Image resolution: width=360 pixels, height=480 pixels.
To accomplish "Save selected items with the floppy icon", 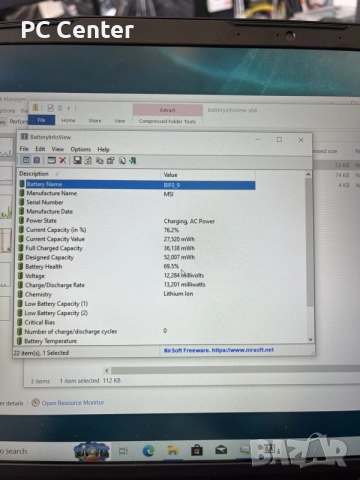I will [77, 161].
